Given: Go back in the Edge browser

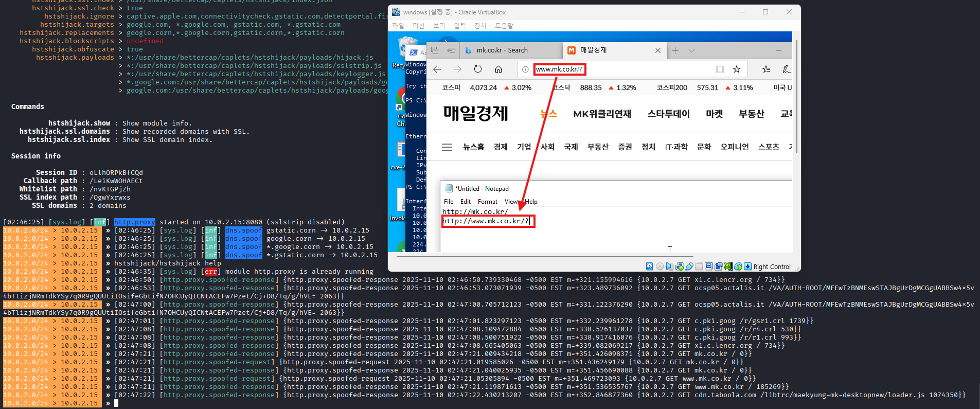Looking at the screenshot, I should 437,69.
